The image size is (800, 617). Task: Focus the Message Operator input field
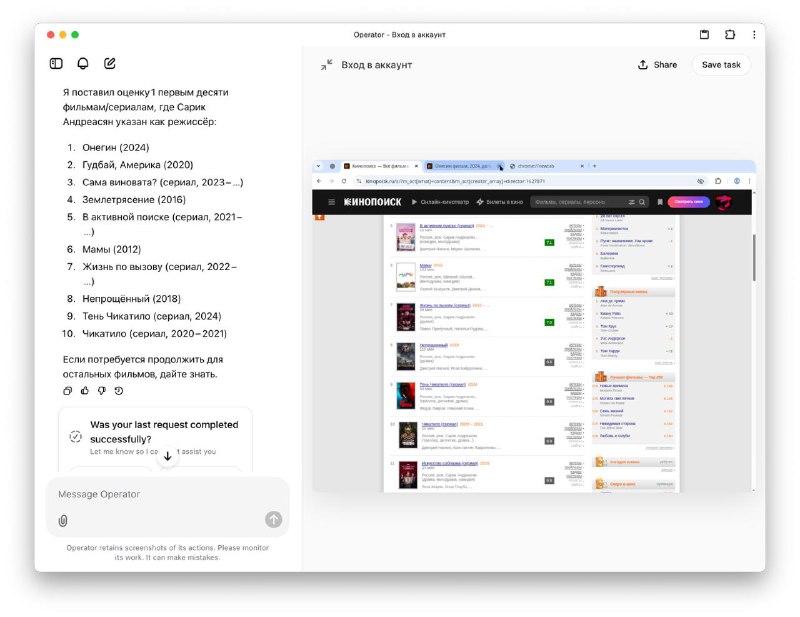(x=167, y=494)
